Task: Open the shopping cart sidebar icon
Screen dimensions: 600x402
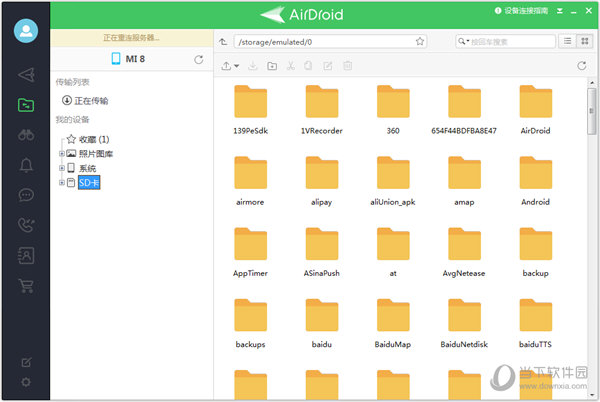Action: tap(26, 285)
